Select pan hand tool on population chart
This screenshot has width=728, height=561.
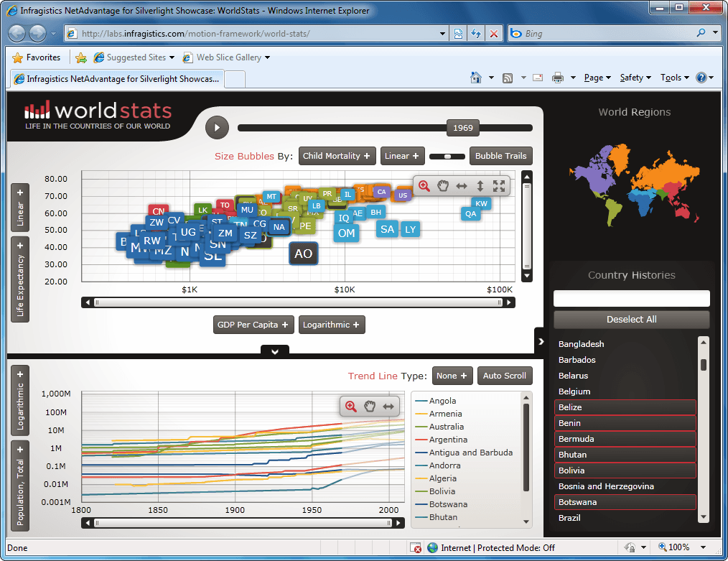(370, 407)
